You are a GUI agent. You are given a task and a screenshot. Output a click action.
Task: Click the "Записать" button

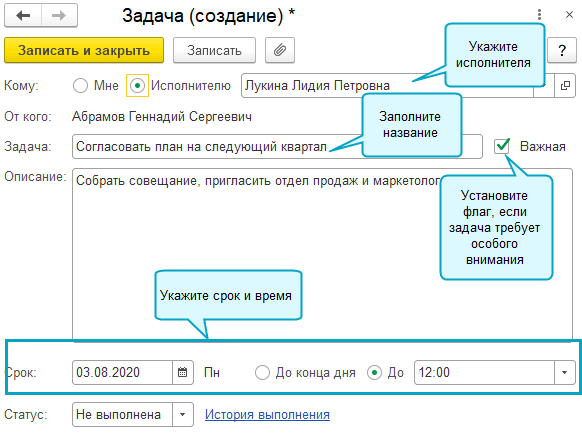(x=214, y=50)
